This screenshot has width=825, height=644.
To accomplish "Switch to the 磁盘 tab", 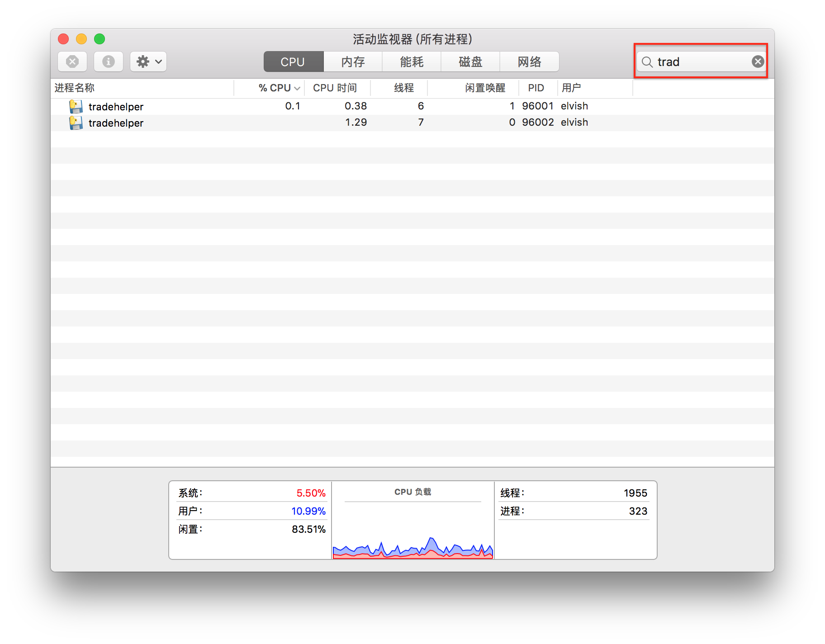I will coord(470,62).
